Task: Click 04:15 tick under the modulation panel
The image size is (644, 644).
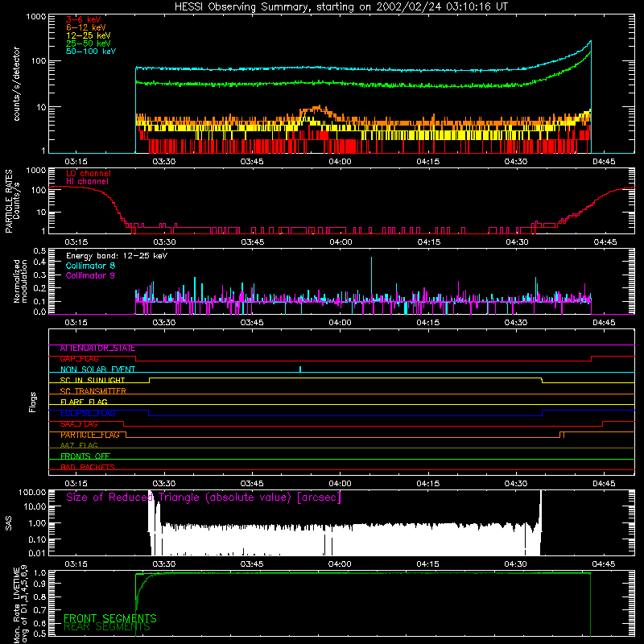Action: (428, 323)
